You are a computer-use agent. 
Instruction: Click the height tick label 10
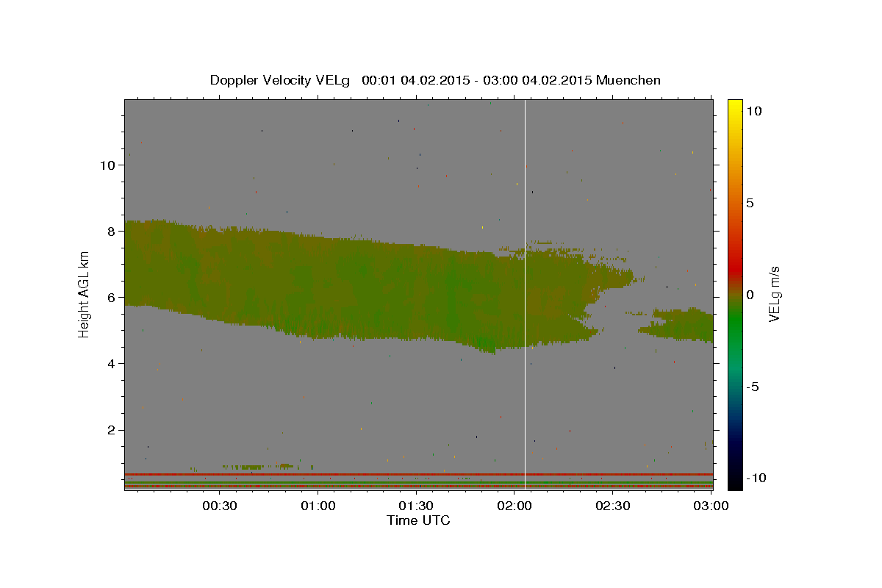(x=108, y=165)
